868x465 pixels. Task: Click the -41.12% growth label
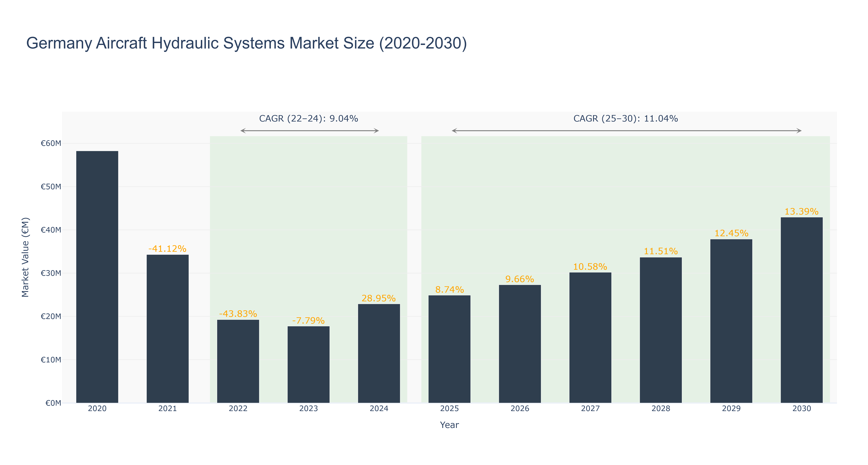(x=167, y=249)
